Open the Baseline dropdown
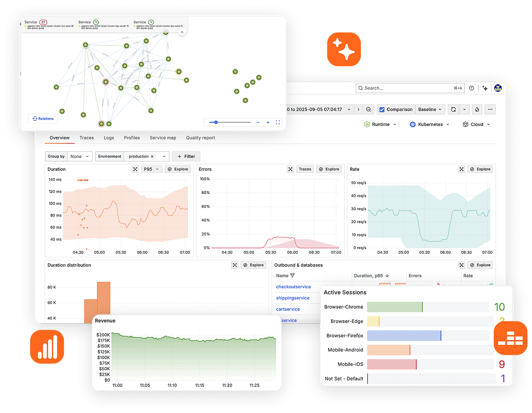Image resolution: width=532 pixels, height=413 pixels. 430,109
